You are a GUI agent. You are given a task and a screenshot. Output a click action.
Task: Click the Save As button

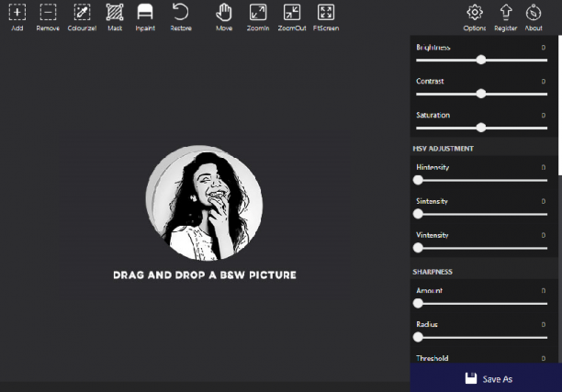(x=486, y=378)
